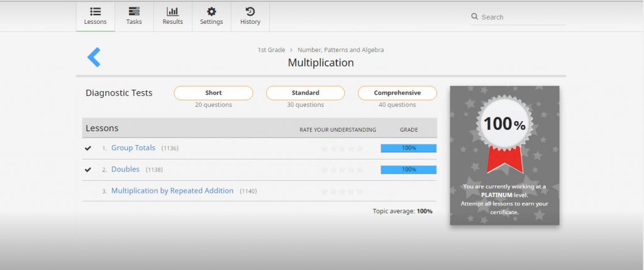Open the Lessons tab
This screenshot has height=270, width=644.
95,16
